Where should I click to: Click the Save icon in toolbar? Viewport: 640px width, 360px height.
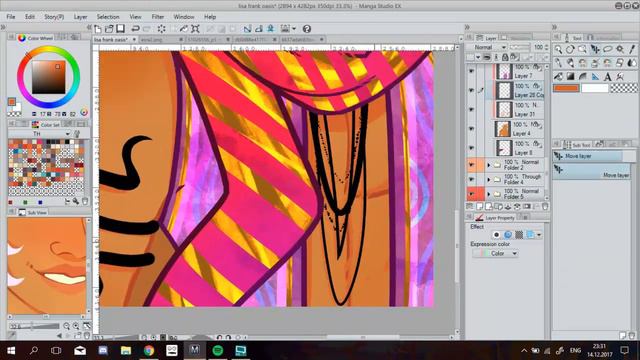pos(120,29)
